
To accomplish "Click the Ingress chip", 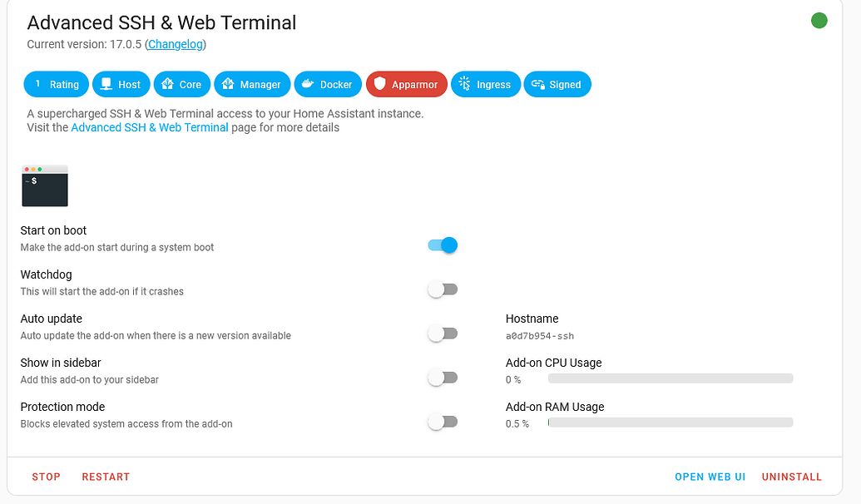I will 486,85.
